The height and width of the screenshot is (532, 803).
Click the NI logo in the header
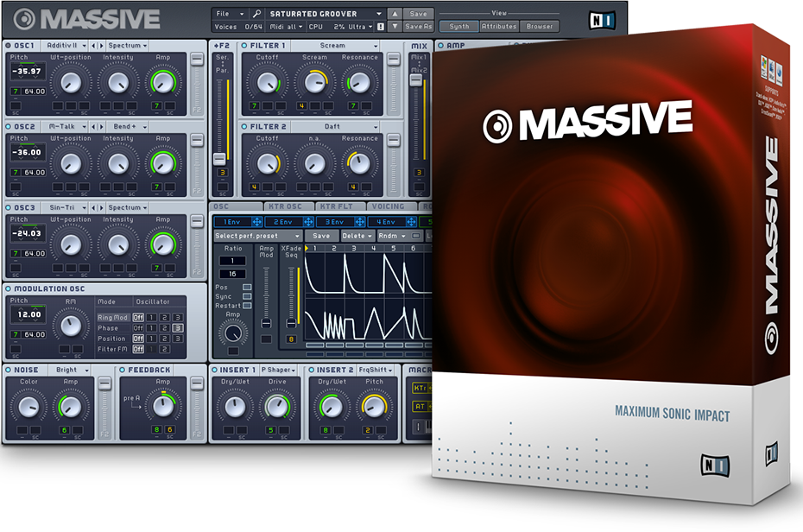pos(602,21)
